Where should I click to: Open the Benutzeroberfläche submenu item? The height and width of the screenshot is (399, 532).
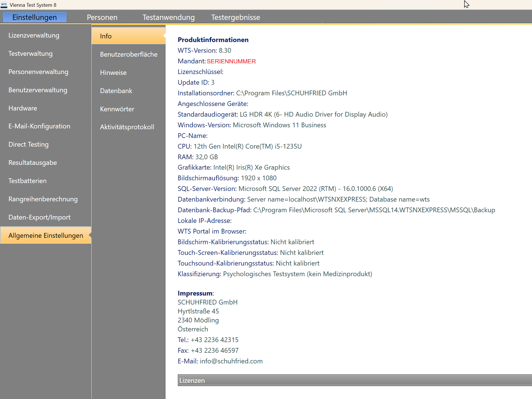pyautogui.click(x=129, y=54)
